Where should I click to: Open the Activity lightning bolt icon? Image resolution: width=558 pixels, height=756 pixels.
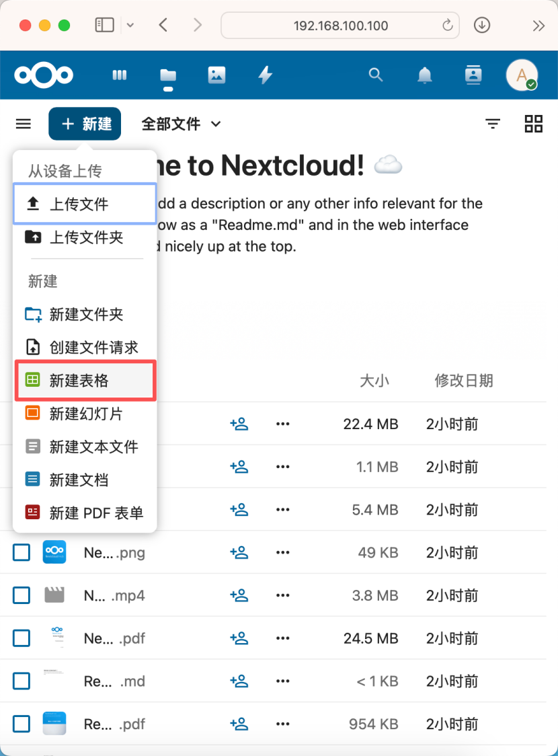pyautogui.click(x=265, y=75)
